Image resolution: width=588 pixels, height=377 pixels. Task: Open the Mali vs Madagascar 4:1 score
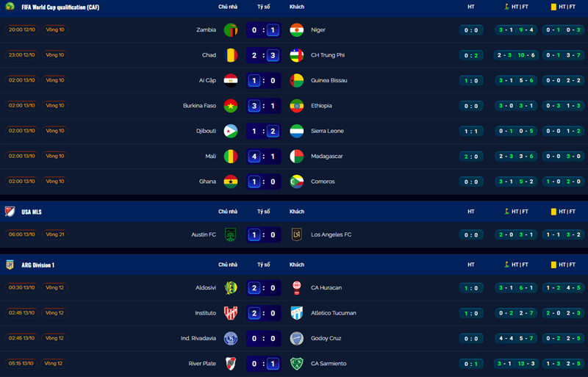(x=264, y=157)
